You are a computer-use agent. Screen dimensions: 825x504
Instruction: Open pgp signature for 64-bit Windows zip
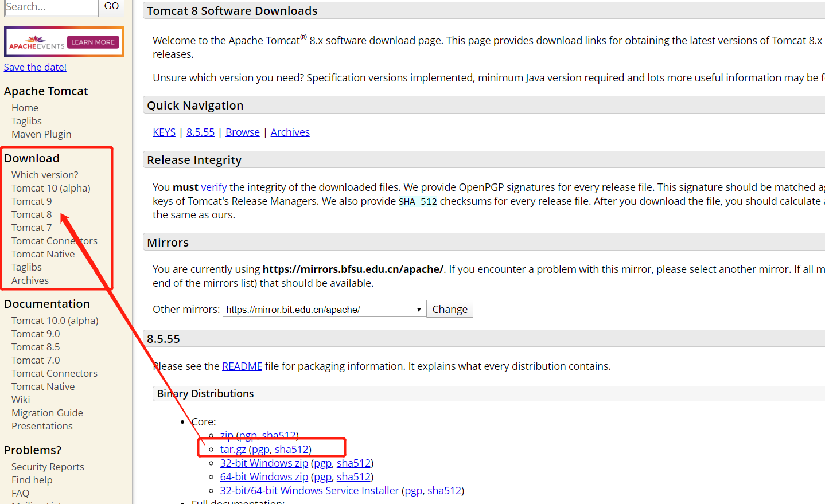point(322,477)
